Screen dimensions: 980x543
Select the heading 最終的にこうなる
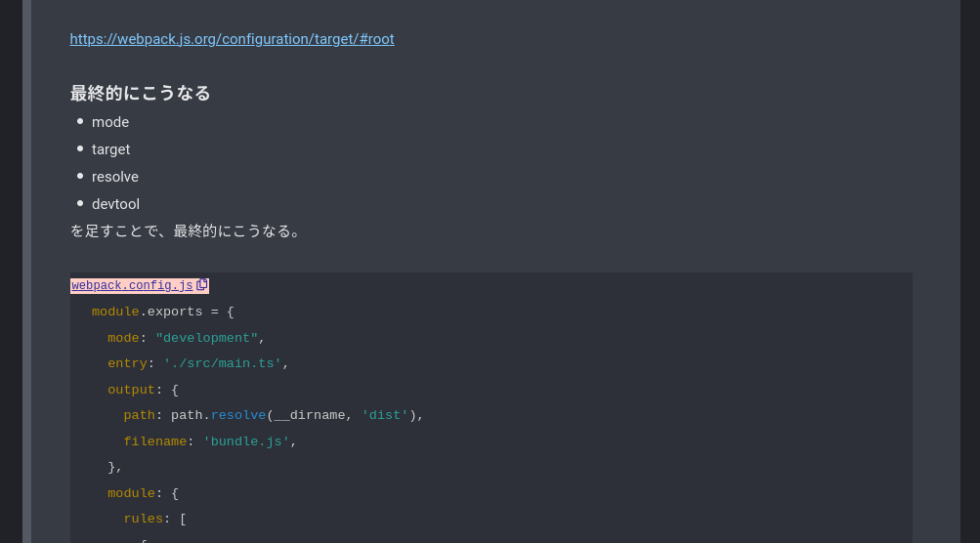pos(140,93)
